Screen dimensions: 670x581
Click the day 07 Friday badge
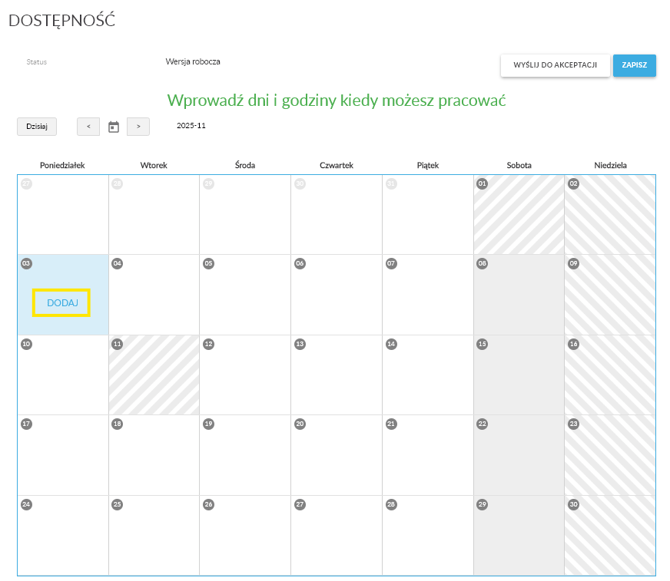[391, 264]
